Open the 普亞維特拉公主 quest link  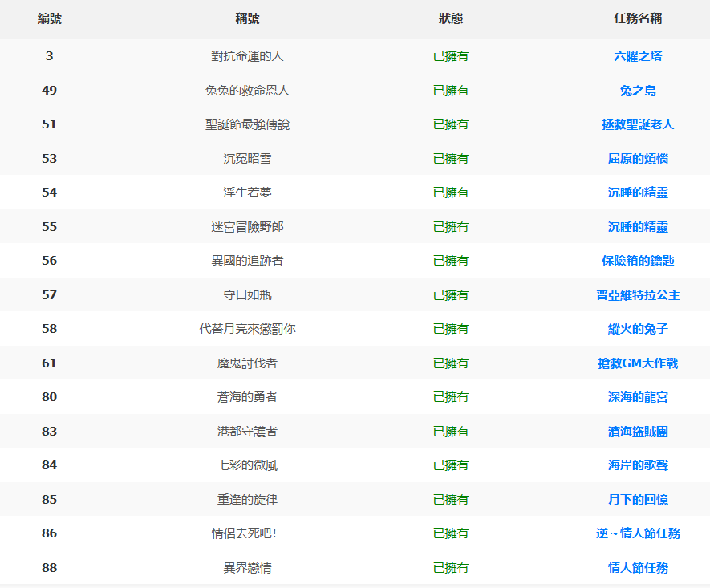tap(638, 295)
